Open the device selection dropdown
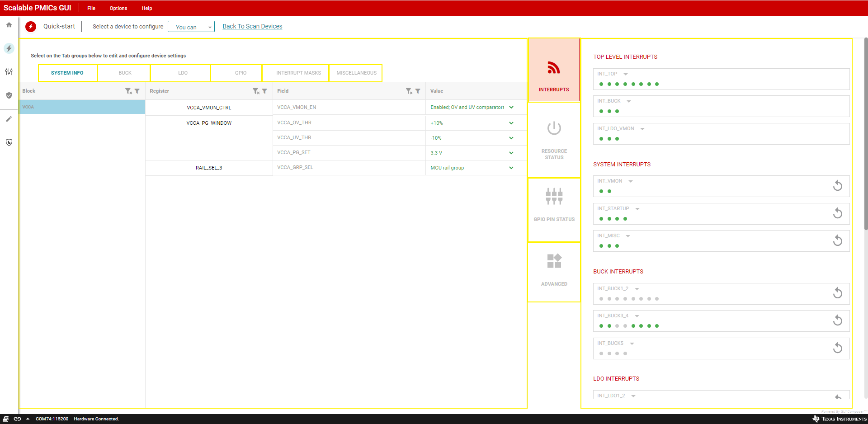868x424 pixels. [191, 27]
